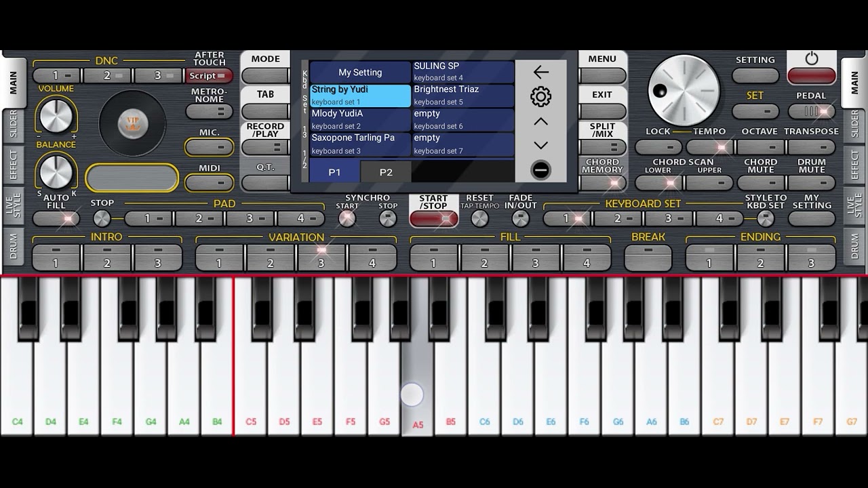Image resolution: width=868 pixels, height=488 pixels.
Task: Open the gear settings in display panel
Action: point(540,97)
